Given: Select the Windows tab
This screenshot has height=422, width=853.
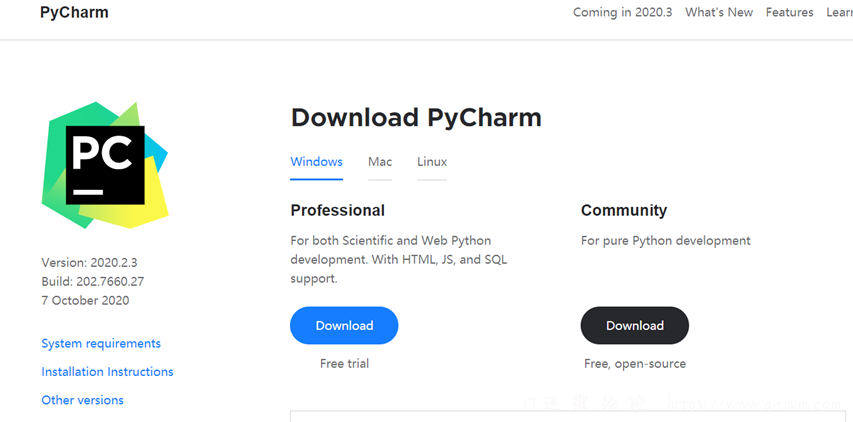Looking at the screenshot, I should coord(317,162).
